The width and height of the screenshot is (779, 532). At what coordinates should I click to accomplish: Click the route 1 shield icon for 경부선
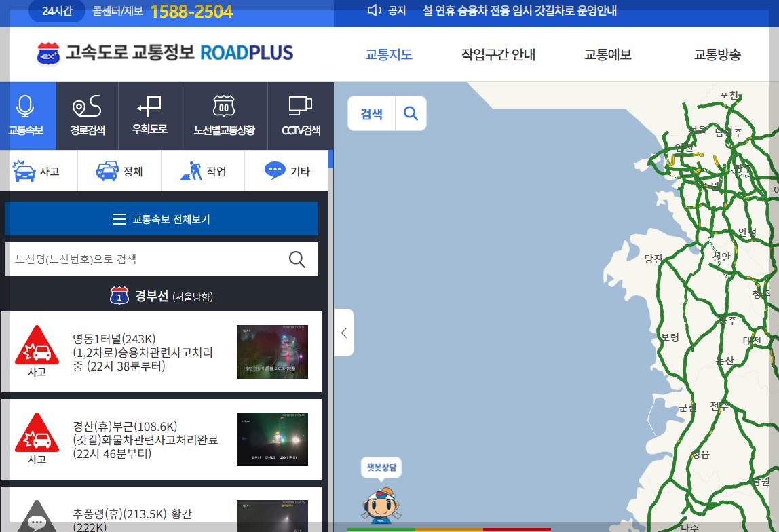[119, 296]
